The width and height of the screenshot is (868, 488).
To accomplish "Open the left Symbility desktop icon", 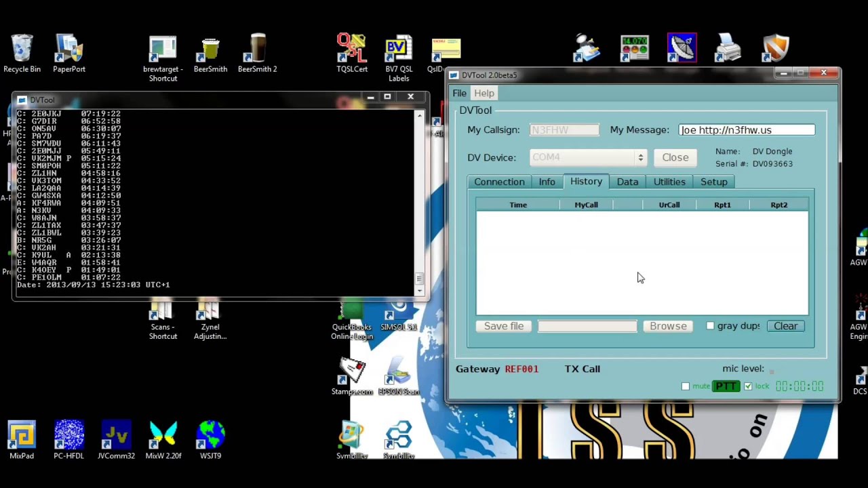I will [x=352, y=440].
